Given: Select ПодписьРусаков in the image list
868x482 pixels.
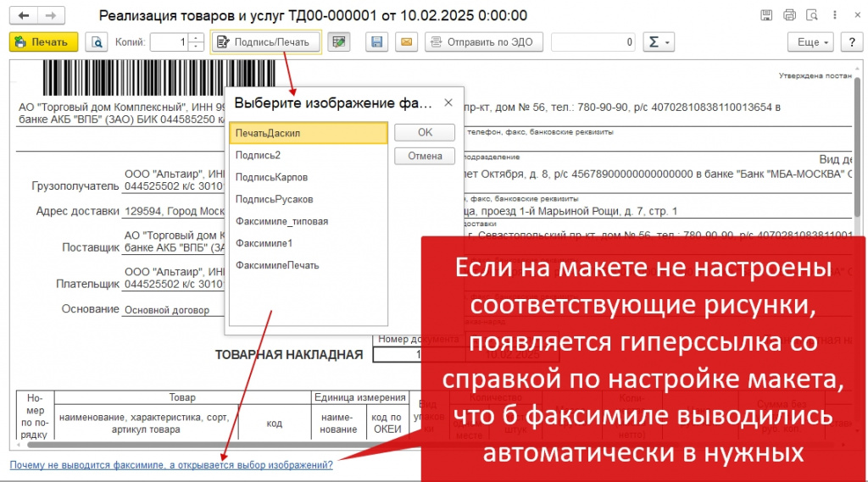Looking at the screenshot, I should tap(309, 199).
